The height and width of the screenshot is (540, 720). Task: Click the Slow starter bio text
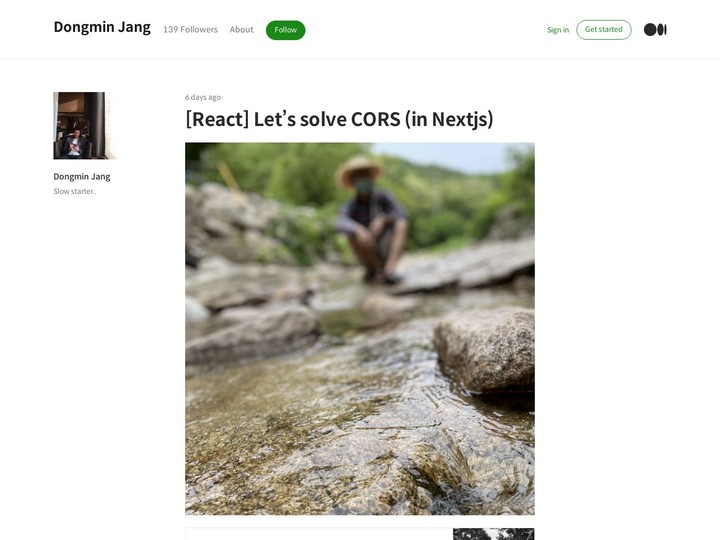(74, 191)
